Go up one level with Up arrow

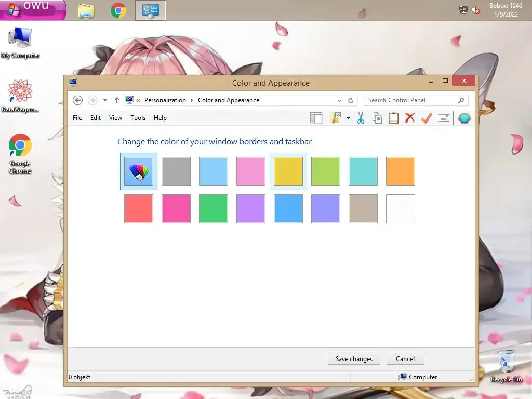pyautogui.click(x=117, y=100)
